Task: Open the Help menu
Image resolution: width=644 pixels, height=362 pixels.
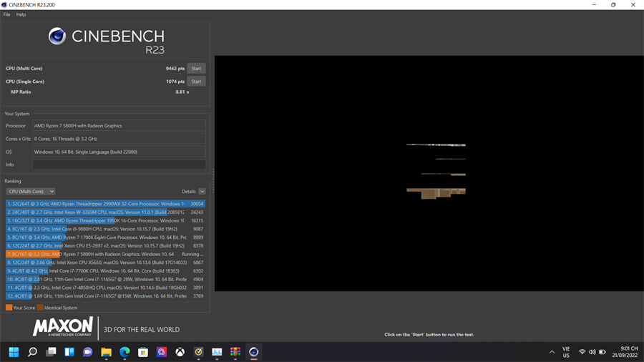Action: pos(21,14)
